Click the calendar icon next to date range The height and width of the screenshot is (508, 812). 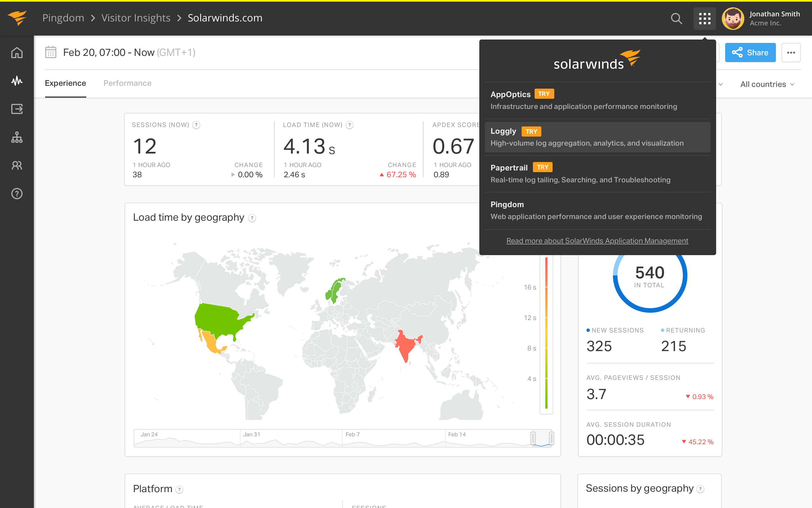point(51,52)
